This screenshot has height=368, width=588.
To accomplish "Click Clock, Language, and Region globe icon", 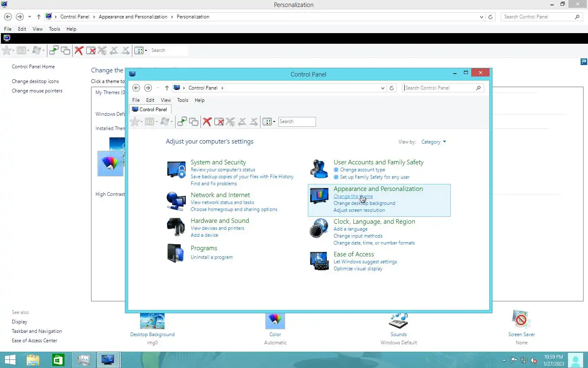I will tap(319, 228).
